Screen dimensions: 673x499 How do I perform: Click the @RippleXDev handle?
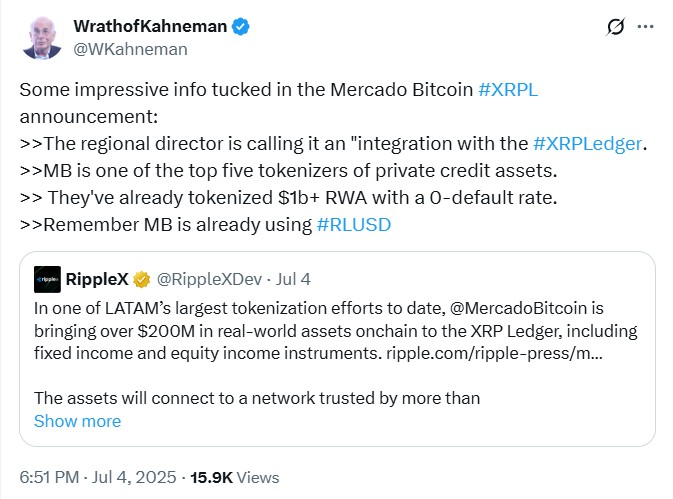tap(209, 279)
